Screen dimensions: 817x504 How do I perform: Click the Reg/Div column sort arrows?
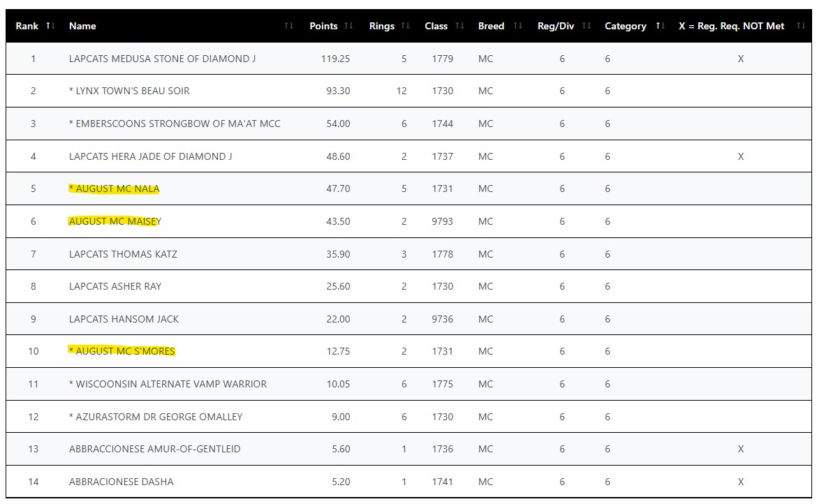click(x=587, y=26)
